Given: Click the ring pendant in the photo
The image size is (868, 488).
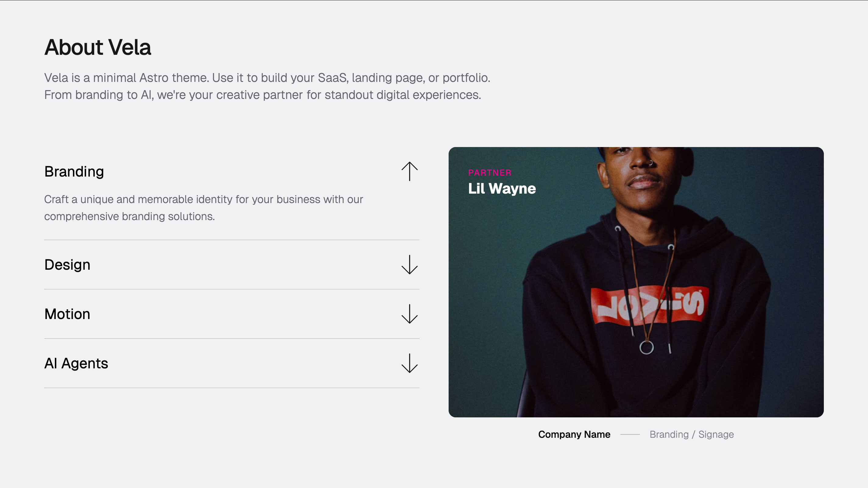Looking at the screenshot, I should 646,347.
